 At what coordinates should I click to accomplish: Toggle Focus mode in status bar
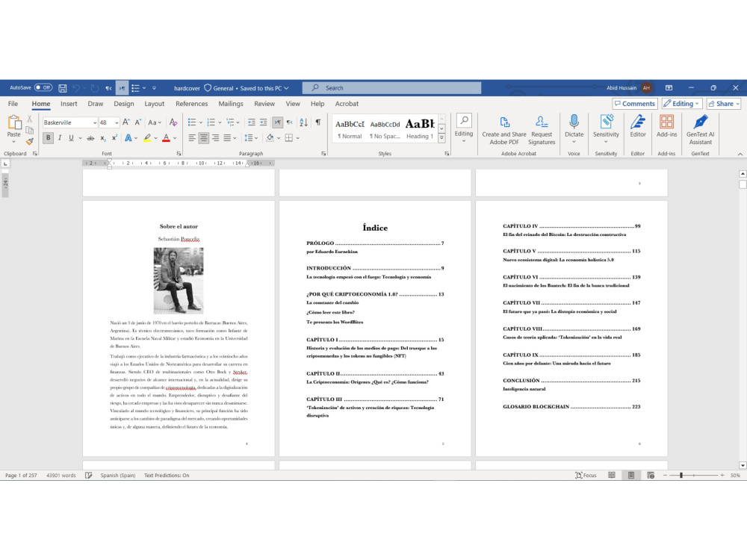pos(586,475)
